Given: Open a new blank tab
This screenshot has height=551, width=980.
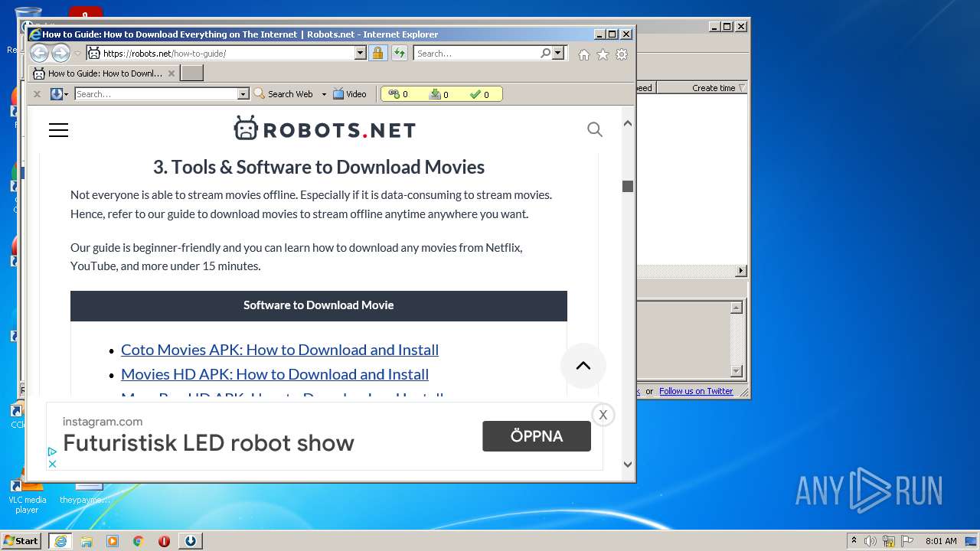Looking at the screenshot, I should click(x=191, y=73).
